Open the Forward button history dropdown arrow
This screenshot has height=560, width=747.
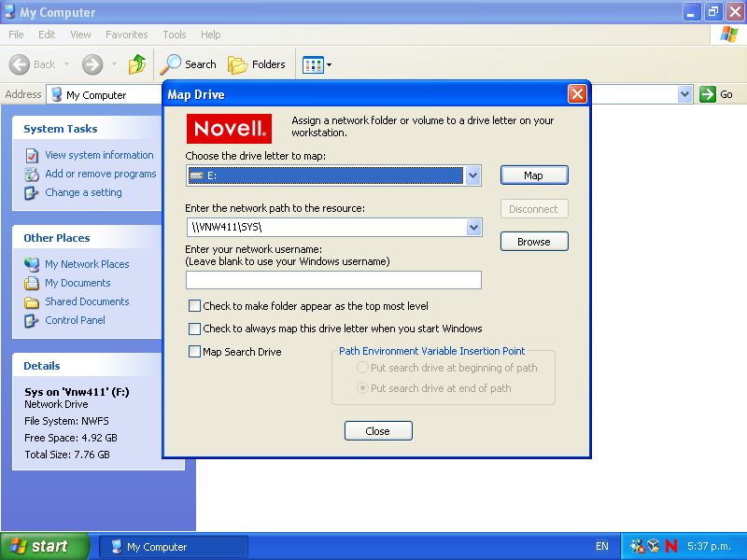pyautogui.click(x=114, y=63)
